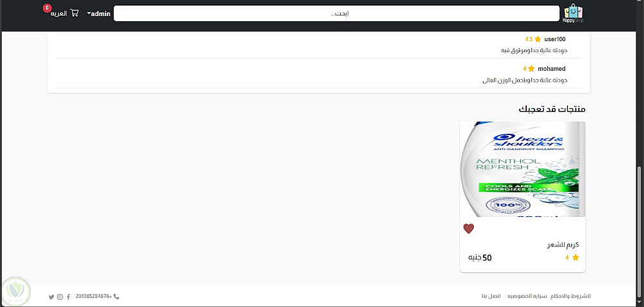Click inside the search input field
Screen dimensions: 644x307
(x=336, y=14)
